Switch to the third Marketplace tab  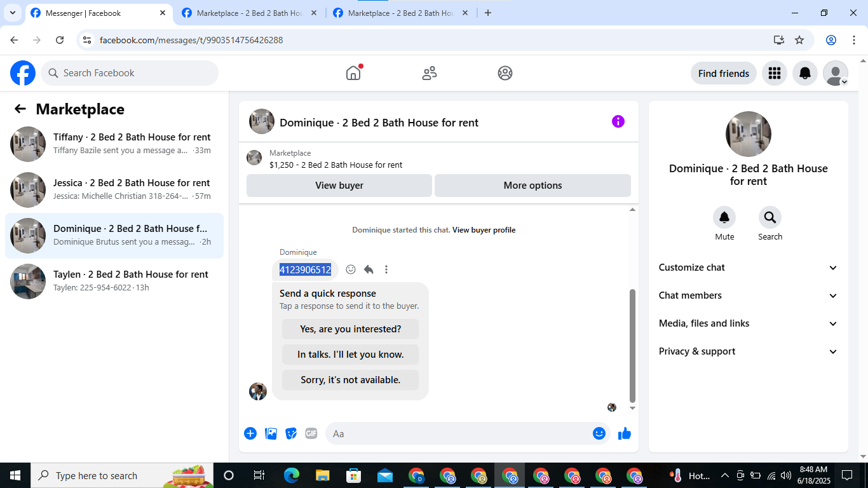[401, 13]
